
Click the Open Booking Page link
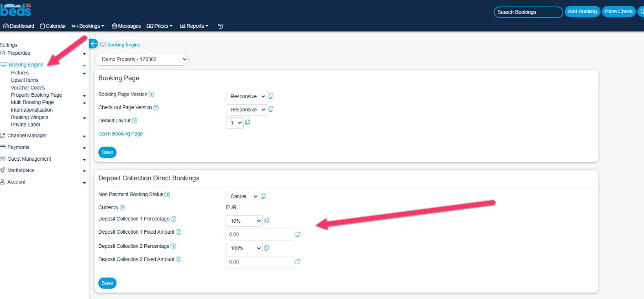coord(121,134)
